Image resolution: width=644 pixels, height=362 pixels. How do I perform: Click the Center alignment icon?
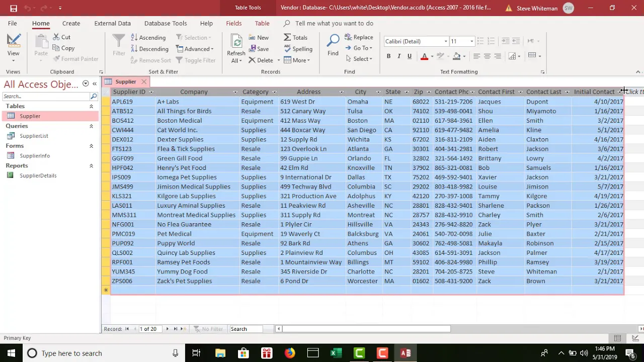click(487, 56)
